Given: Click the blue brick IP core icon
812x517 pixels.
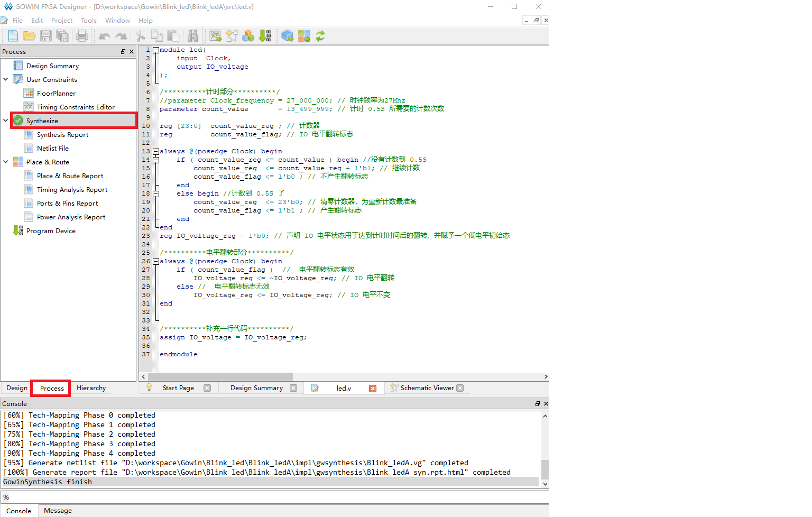Looking at the screenshot, I should point(287,35).
